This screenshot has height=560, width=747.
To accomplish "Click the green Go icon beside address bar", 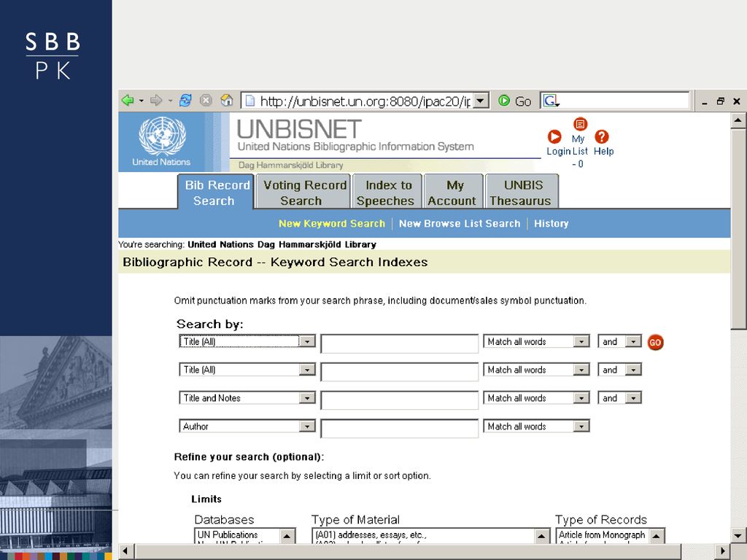I will click(504, 101).
